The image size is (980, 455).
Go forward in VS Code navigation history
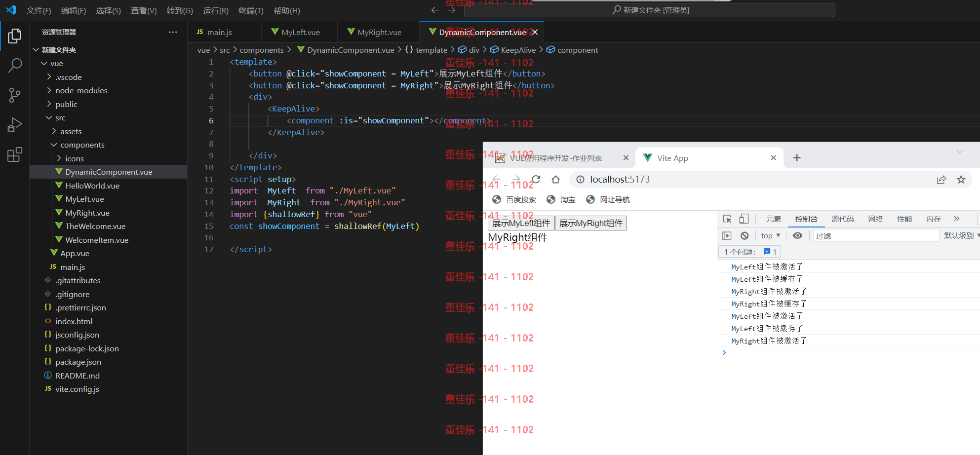click(451, 10)
